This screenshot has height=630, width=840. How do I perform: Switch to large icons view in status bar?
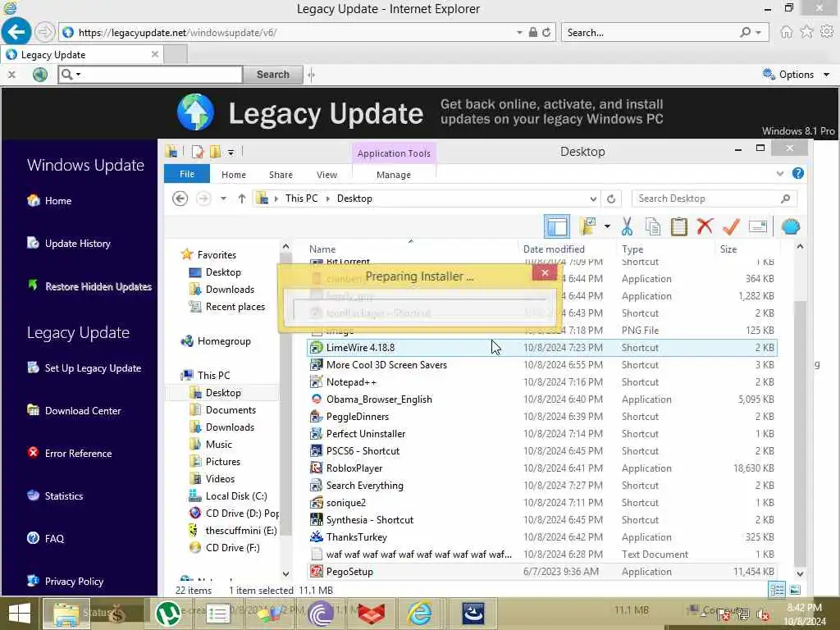(795, 590)
